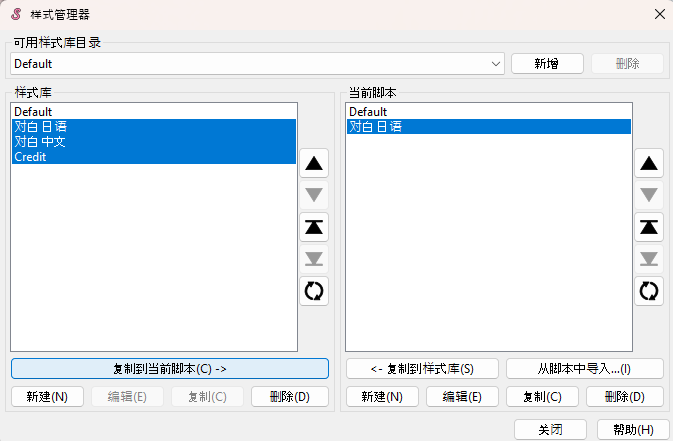
Task: Click 从脚本中导入 button
Action: tap(584, 369)
